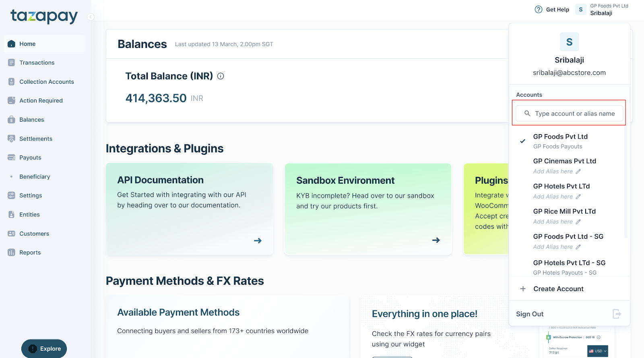644x358 pixels.
Task: Click the Settlements sidebar icon
Action: [11, 139]
